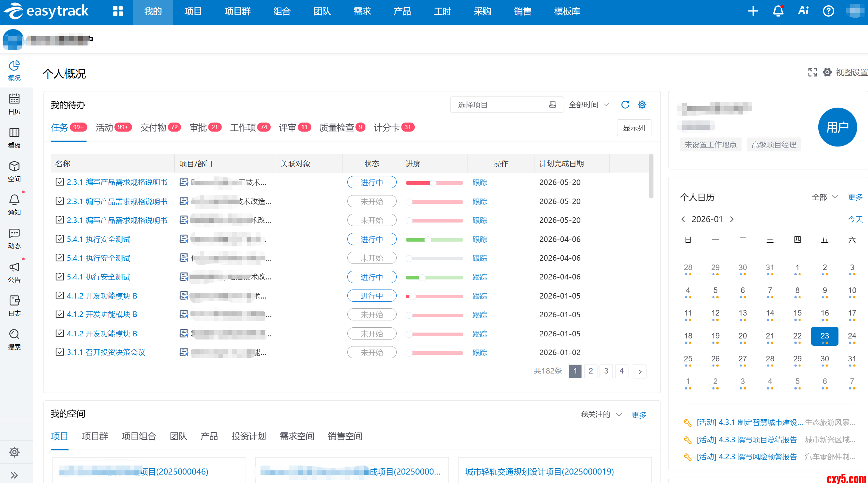Click the notification bell in header
The height and width of the screenshot is (486, 868).
click(778, 11)
